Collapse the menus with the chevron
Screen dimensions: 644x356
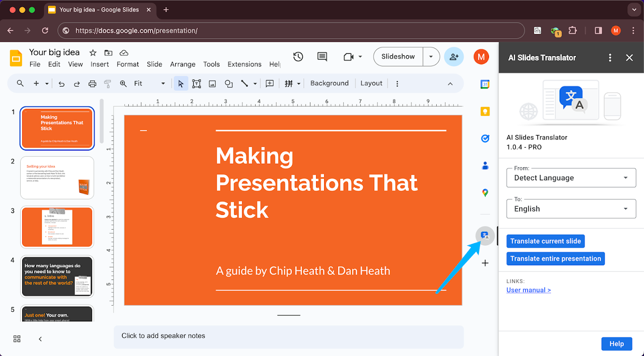[450, 84]
